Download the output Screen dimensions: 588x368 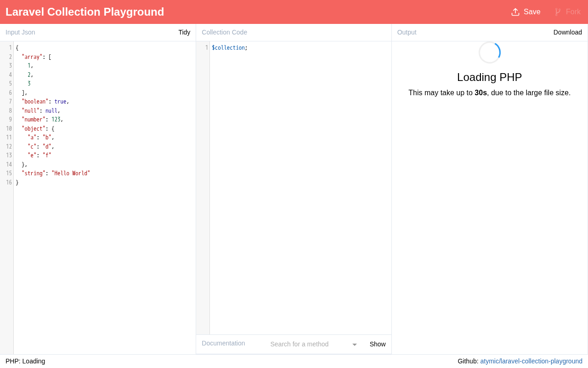(x=568, y=32)
